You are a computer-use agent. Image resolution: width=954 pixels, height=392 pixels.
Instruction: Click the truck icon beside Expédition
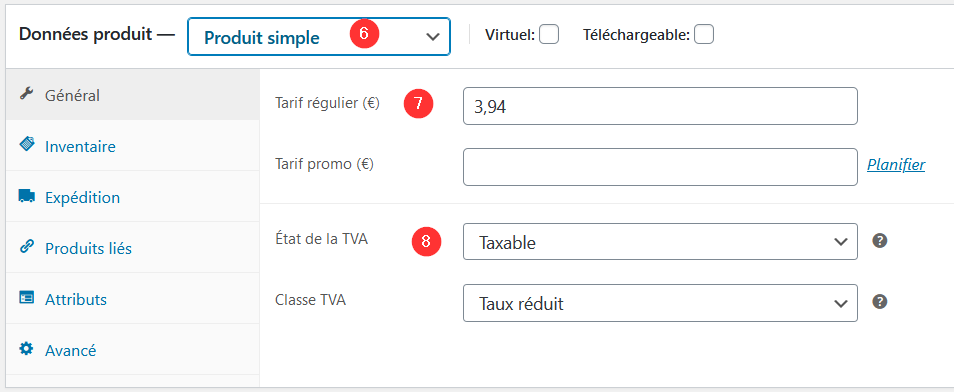[x=26, y=196]
